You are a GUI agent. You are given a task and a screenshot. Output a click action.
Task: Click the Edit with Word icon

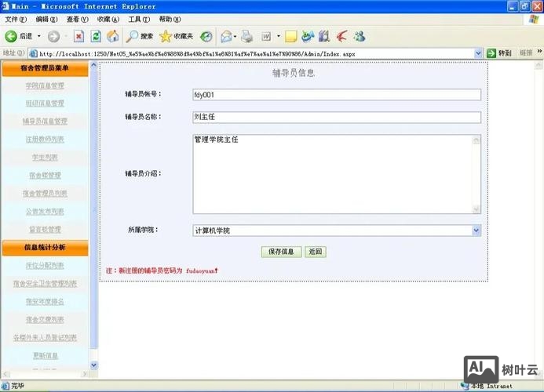[266, 36]
